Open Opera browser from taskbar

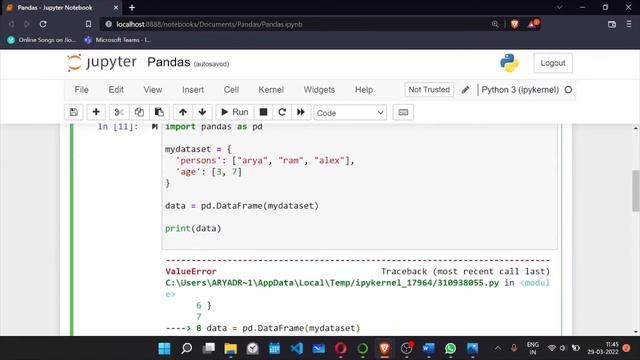tap(340, 348)
